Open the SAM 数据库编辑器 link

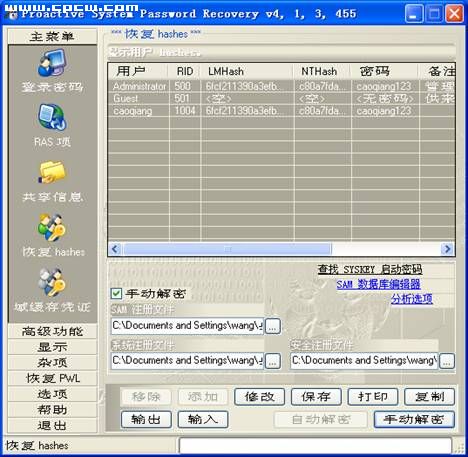pyautogui.click(x=378, y=284)
